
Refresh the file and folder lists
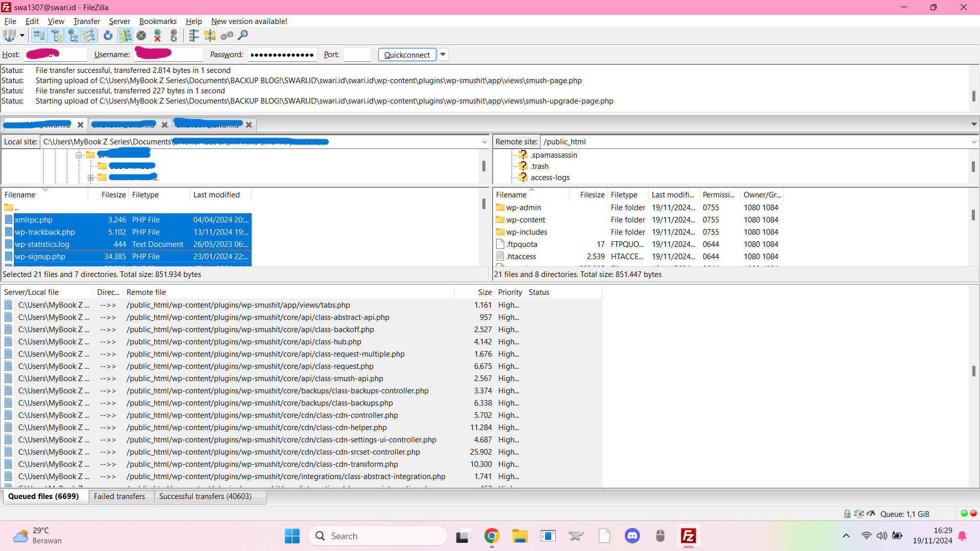pos(108,36)
